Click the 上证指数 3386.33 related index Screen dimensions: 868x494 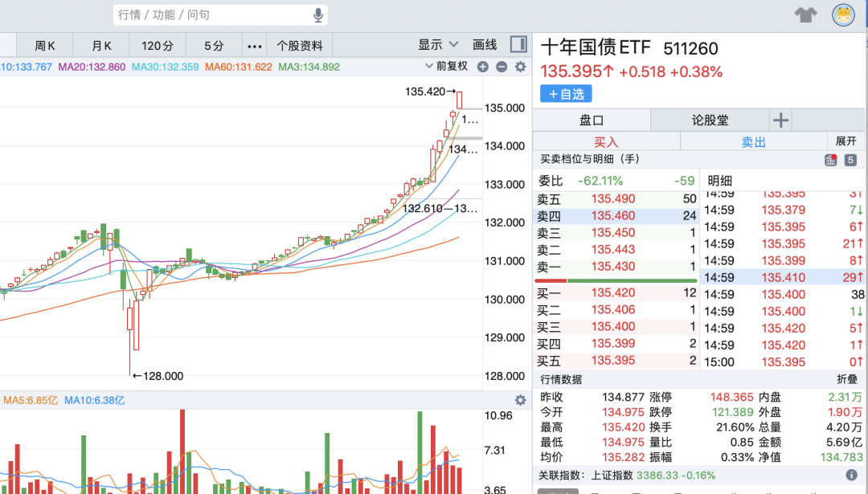tap(653, 476)
